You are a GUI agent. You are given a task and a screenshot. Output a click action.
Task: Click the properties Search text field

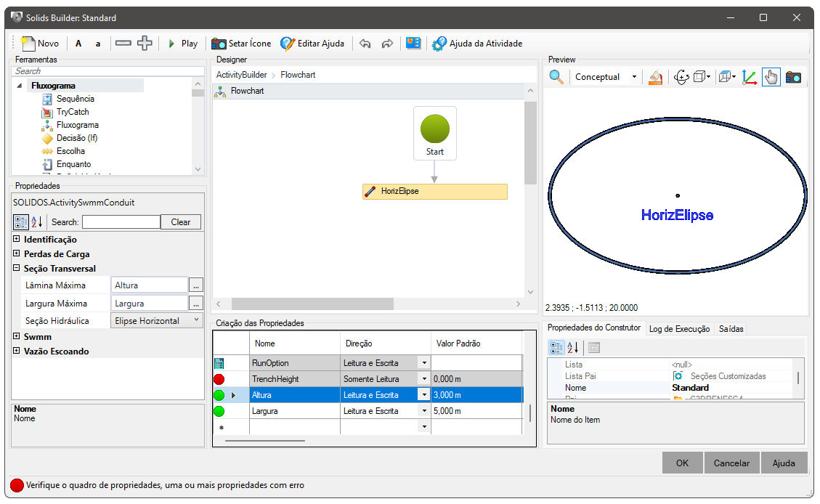coord(121,222)
